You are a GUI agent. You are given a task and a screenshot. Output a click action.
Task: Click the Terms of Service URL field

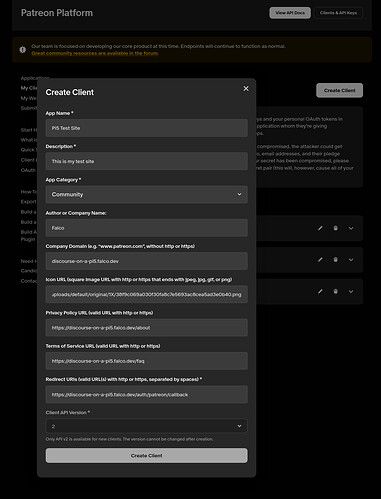(x=147, y=361)
